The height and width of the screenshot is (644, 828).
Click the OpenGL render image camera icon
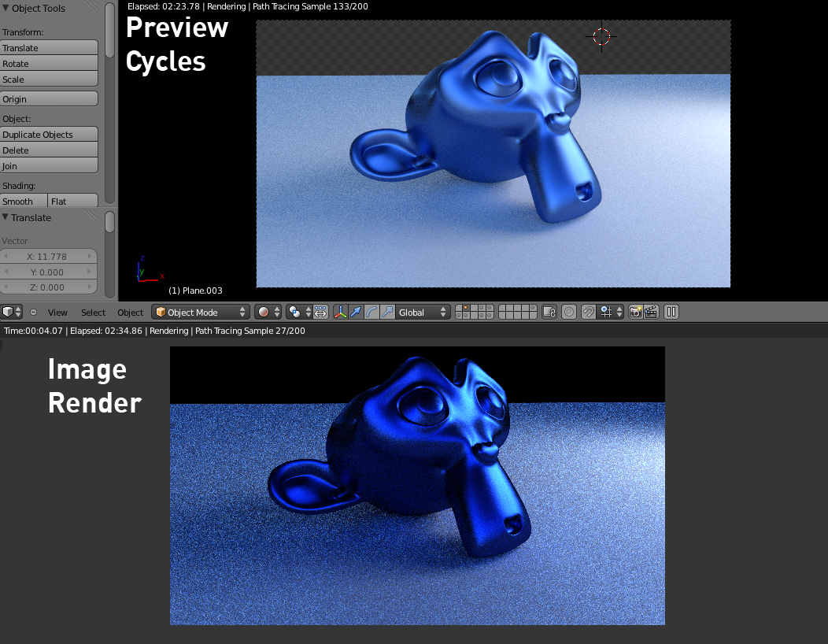click(x=635, y=313)
